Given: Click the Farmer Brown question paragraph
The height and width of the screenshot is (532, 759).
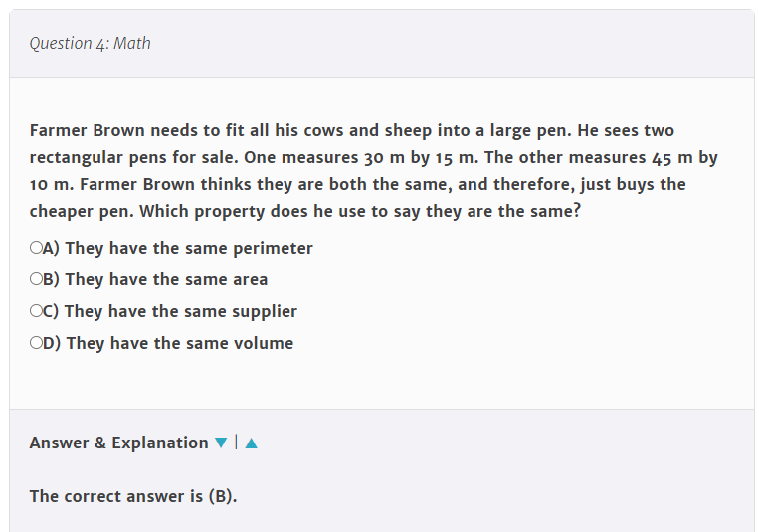Looking at the screenshot, I should [374, 171].
